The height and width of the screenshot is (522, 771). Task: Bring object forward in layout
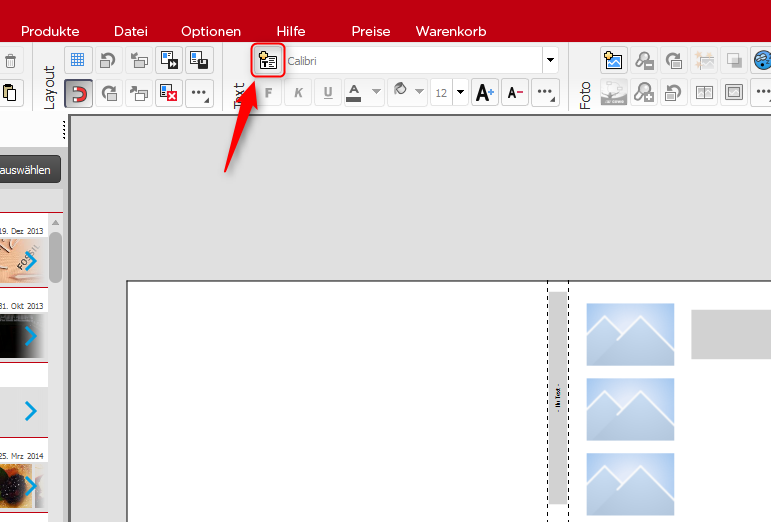(x=139, y=93)
